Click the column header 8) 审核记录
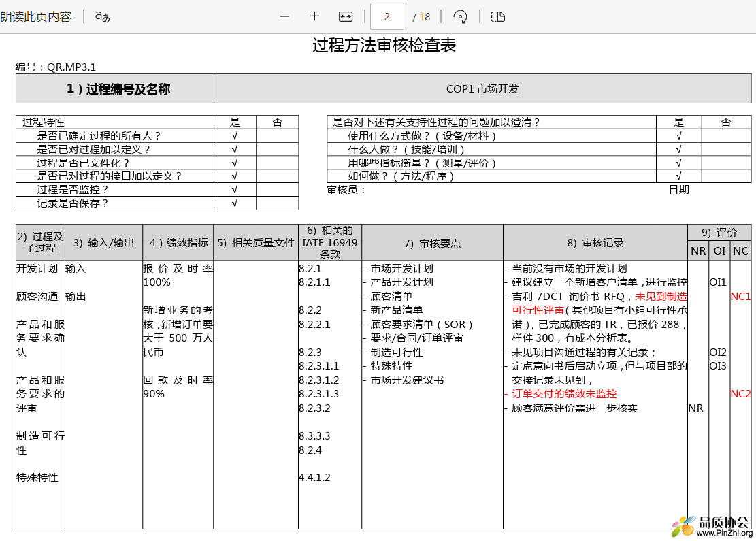 pos(595,243)
